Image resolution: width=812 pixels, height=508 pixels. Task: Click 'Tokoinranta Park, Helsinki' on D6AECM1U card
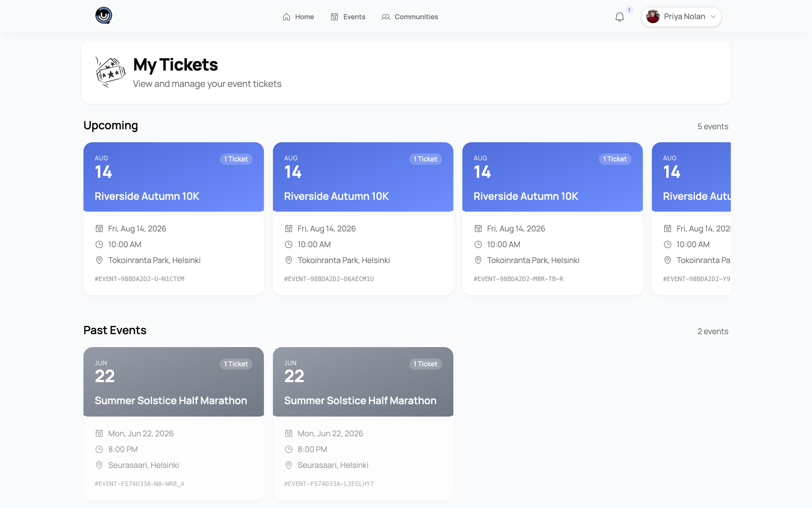pyautogui.click(x=344, y=260)
